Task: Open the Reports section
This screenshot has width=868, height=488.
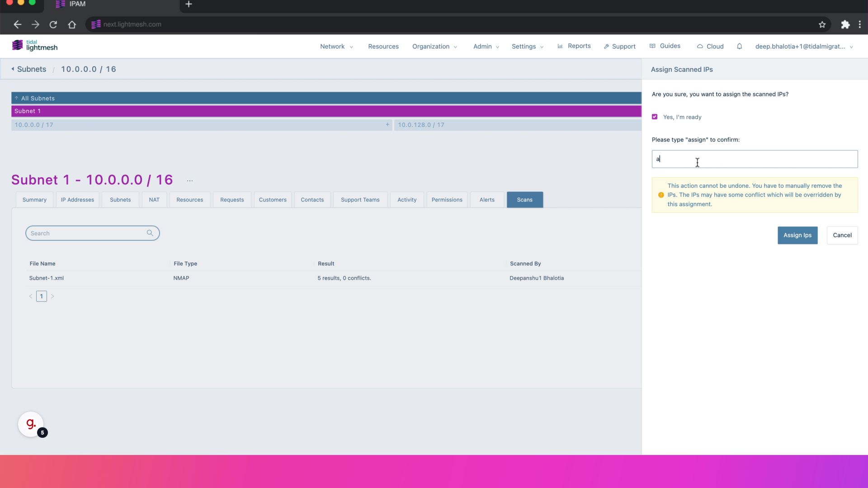Action: pyautogui.click(x=578, y=46)
